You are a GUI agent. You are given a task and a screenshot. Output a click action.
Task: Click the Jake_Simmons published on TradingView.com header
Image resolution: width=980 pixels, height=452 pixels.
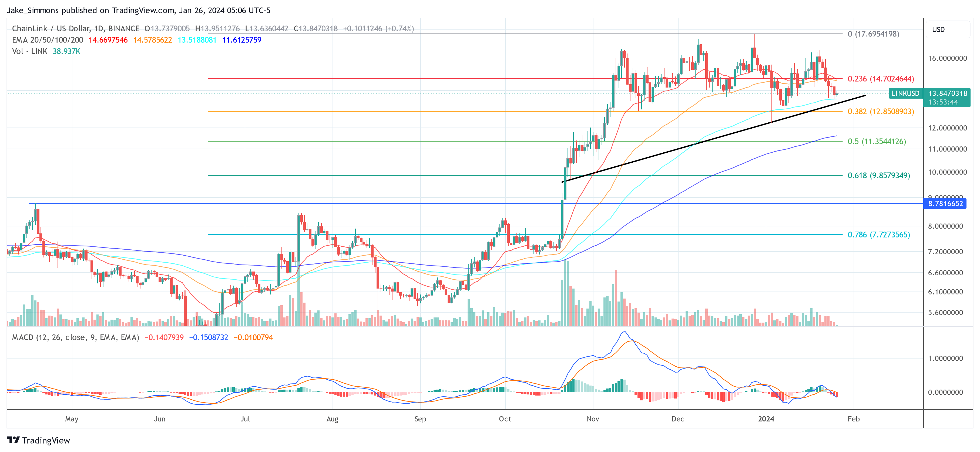click(x=139, y=10)
